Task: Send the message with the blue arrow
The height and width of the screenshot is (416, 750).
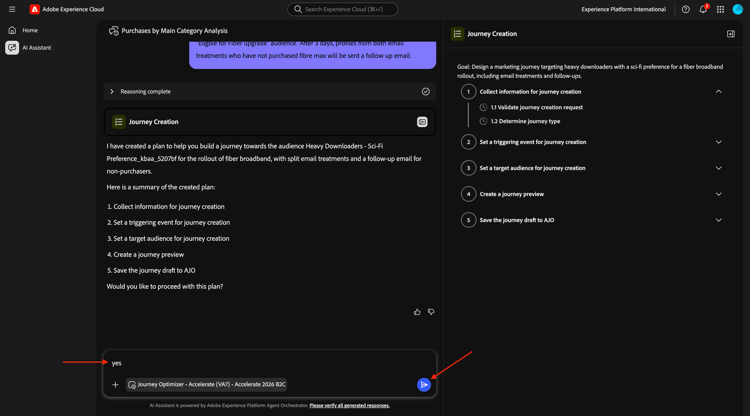Action: 424,384
